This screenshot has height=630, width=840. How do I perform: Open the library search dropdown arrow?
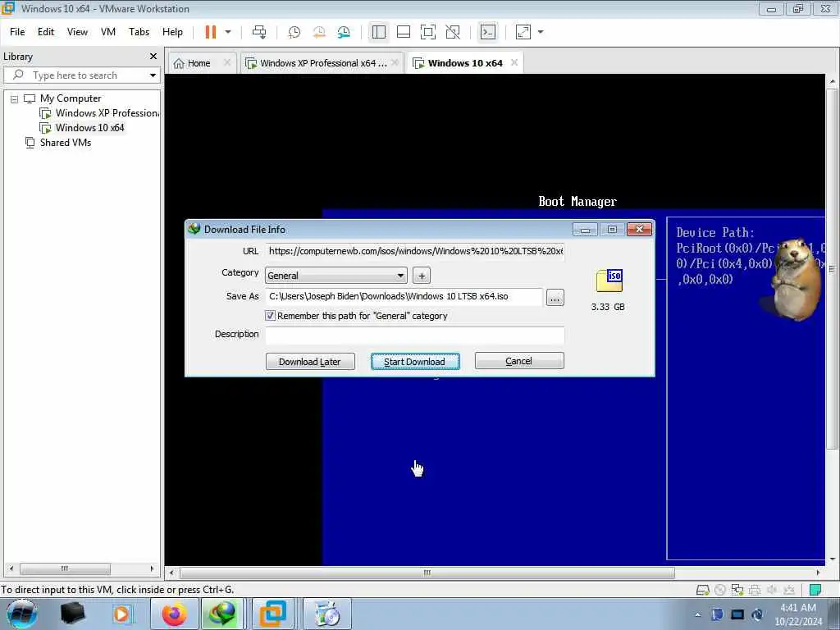[x=153, y=75]
